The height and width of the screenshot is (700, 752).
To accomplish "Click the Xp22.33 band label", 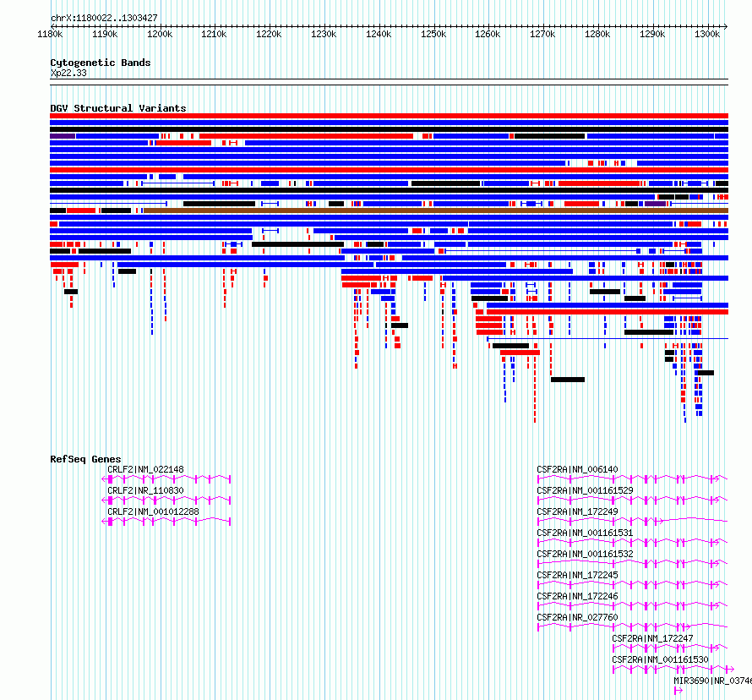I will 68,73.
